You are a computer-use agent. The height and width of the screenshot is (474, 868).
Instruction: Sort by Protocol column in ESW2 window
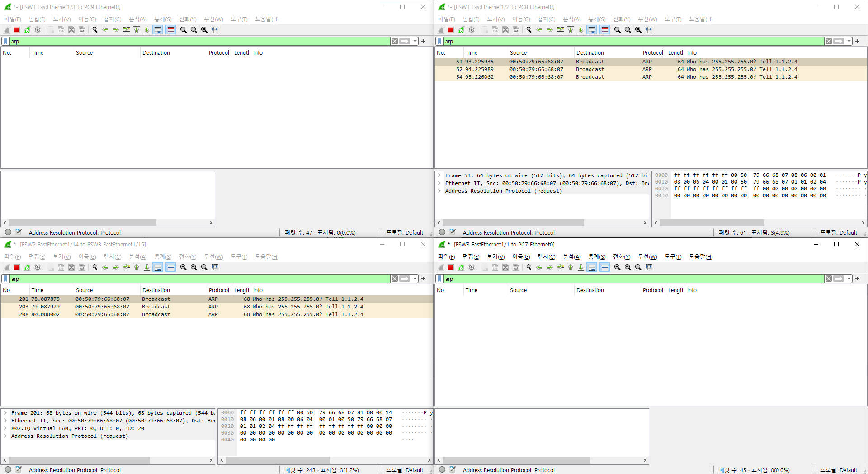219,290
